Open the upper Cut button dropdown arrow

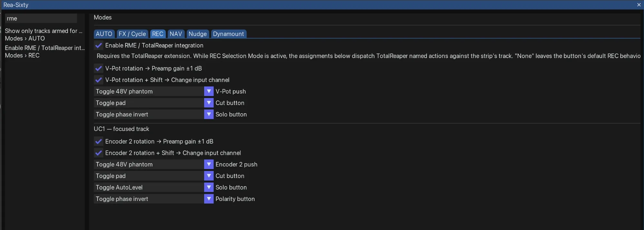pos(209,103)
